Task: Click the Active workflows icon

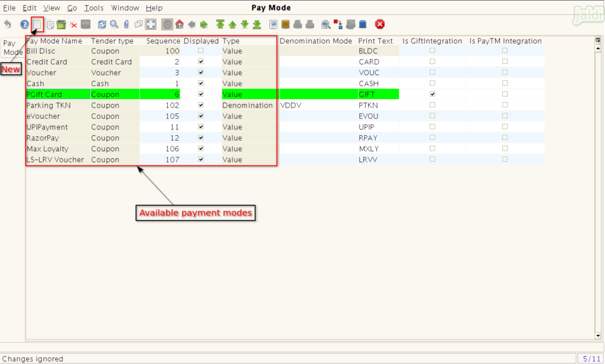Action: tap(338, 24)
